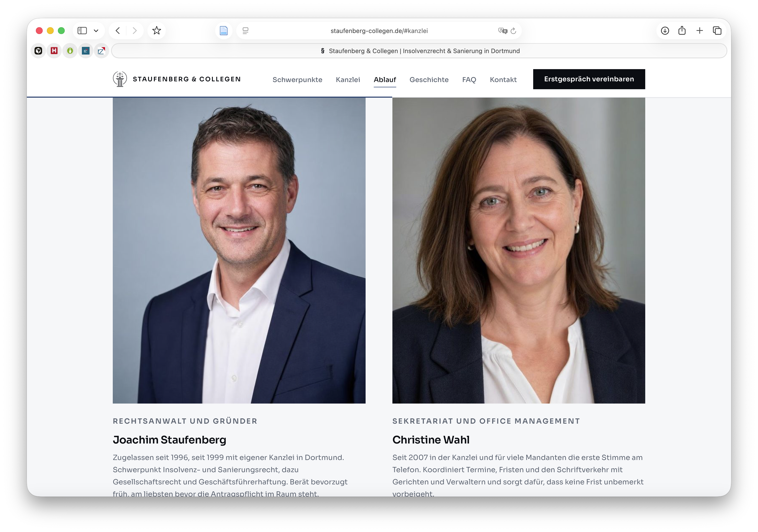
Task: Show the Downloads list
Action: click(665, 31)
